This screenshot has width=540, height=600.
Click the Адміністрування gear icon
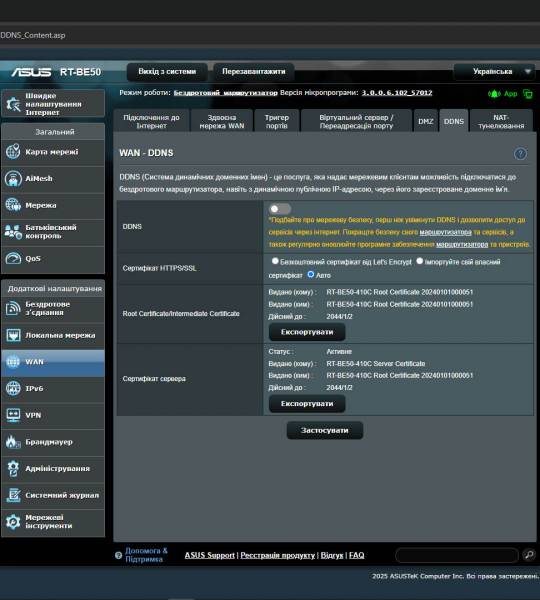coord(13,469)
